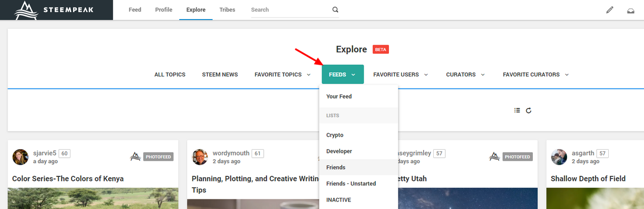Collapse the FEEDS dropdown
Screen dimensions: 644x209
342,74
